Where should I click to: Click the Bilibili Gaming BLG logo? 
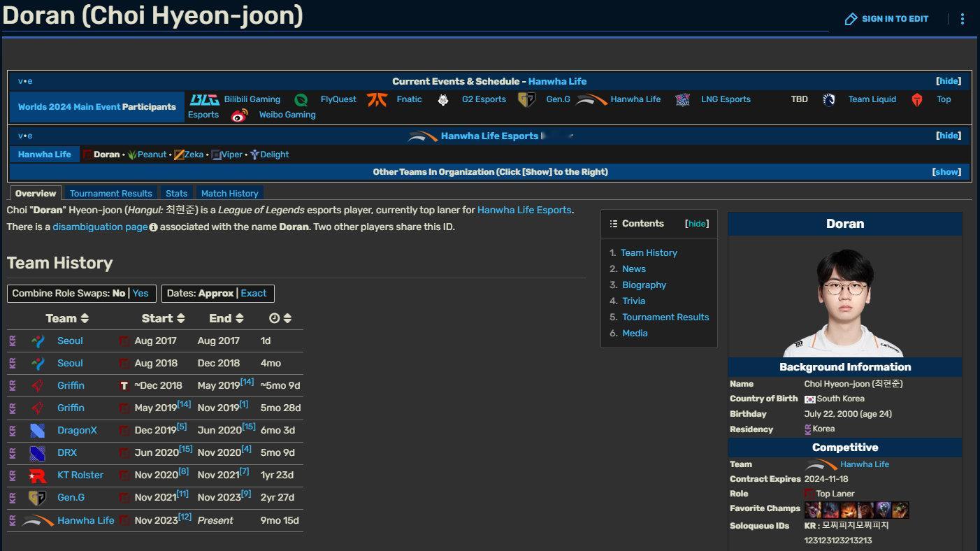[x=204, y=99]
